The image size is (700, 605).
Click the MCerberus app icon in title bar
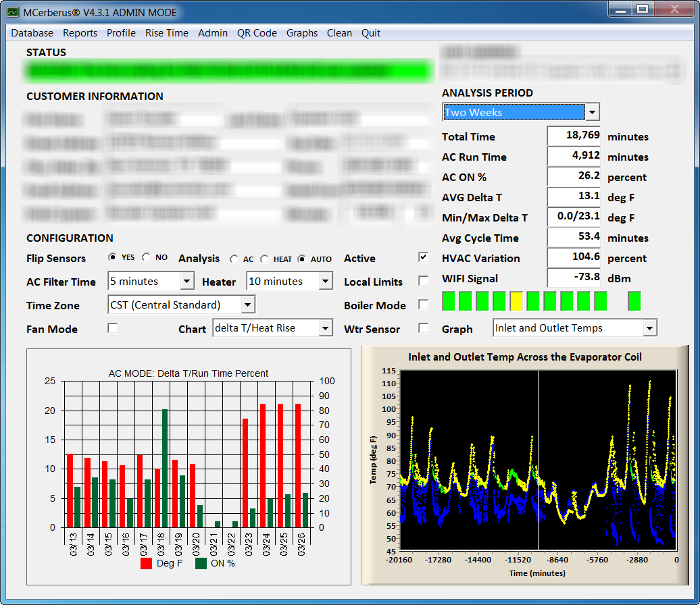click(13, 13)
